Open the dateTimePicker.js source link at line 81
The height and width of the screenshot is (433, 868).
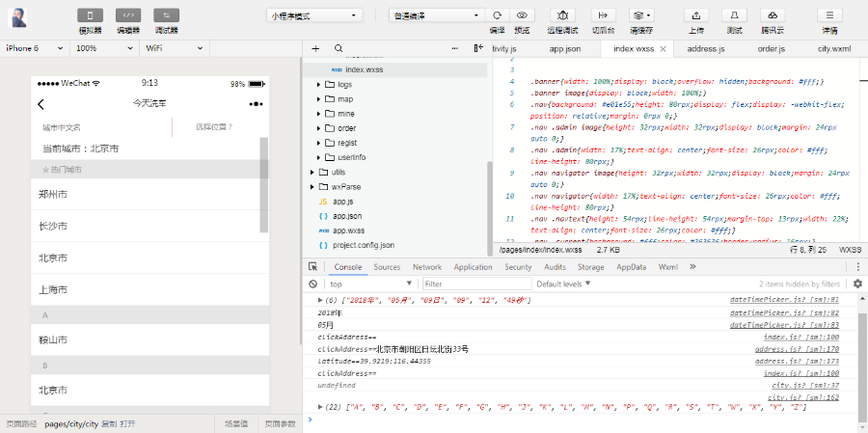pyautogui.click(x=783, y=300)
